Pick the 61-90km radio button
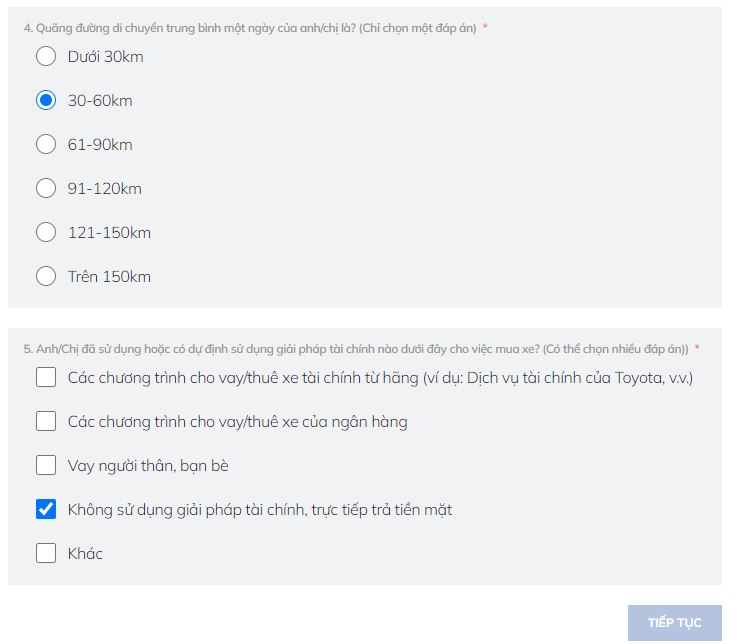 click(x=46, y=144)
